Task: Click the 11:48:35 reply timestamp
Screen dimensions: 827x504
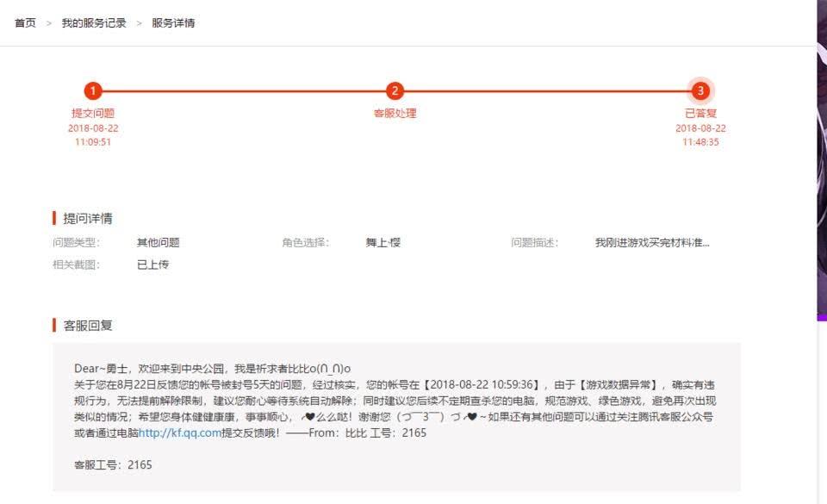Action: [x=700, y=142]
